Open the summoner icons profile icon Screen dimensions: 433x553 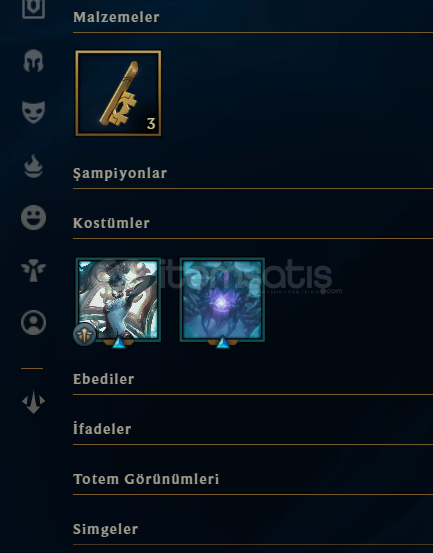[33, 322]
